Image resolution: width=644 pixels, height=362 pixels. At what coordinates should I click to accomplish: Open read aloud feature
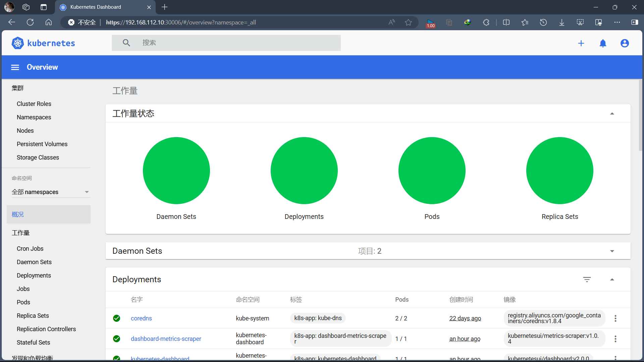[x=392, y=22]
